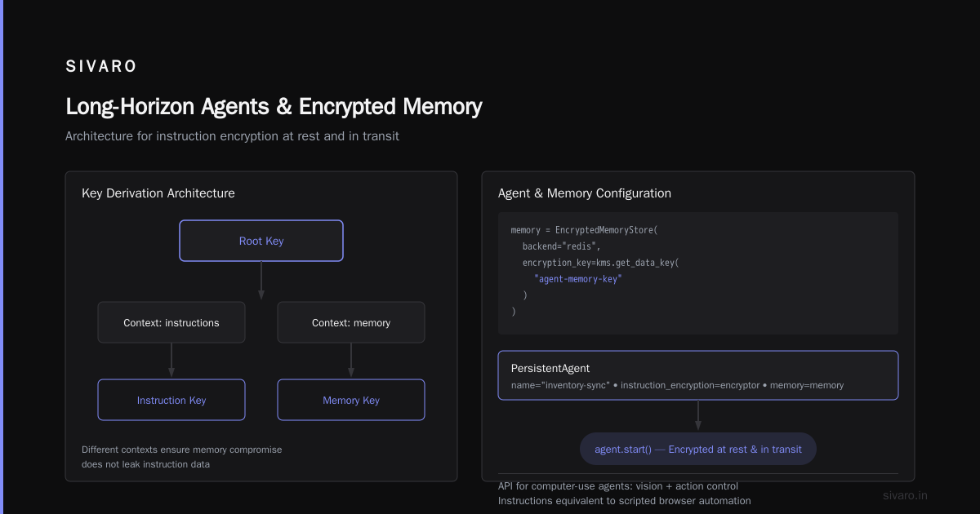Image resolution: width=980 pixels, height=514 pixels.
Task: Select the Root Key node
Action: pos(261,241)
